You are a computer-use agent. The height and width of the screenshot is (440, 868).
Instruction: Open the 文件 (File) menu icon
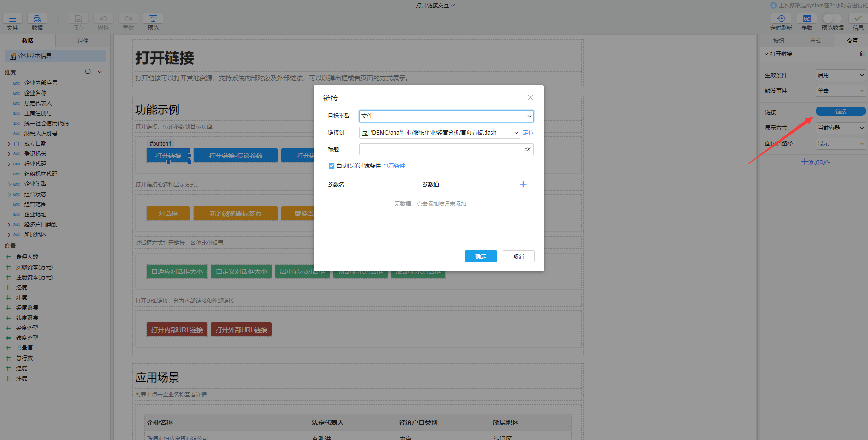coord(12,19)
